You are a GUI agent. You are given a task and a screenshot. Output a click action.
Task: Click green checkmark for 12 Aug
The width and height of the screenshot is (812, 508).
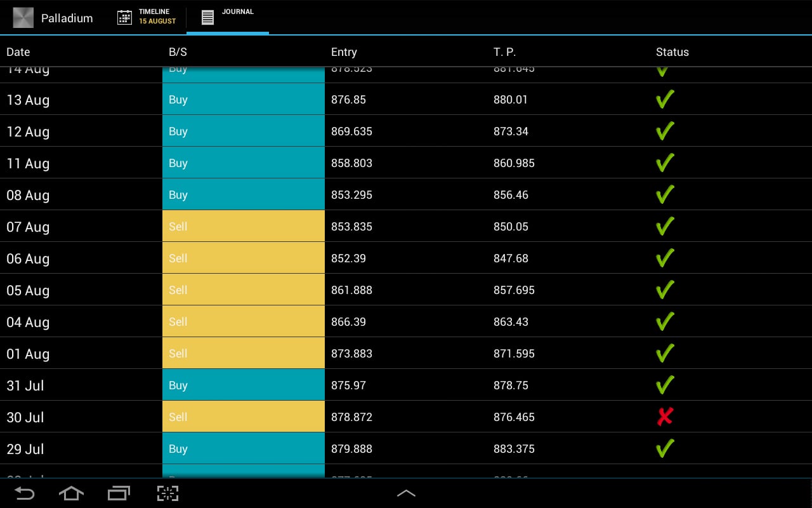(665, 131)
